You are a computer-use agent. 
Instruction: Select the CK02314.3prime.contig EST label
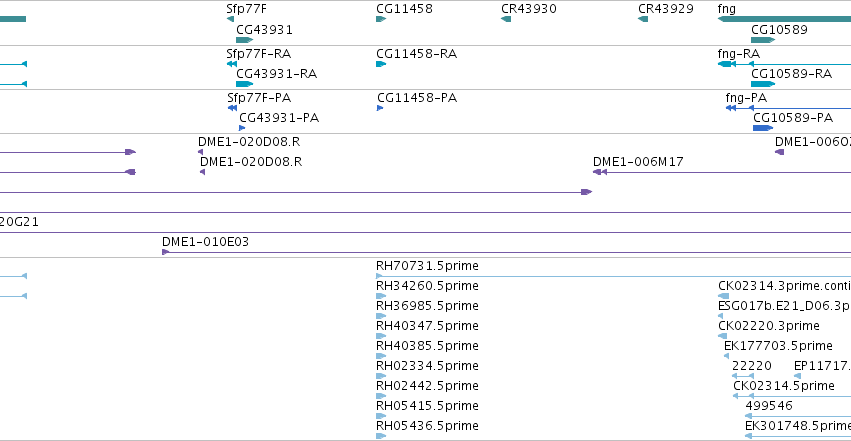click(x=784, y=286)
